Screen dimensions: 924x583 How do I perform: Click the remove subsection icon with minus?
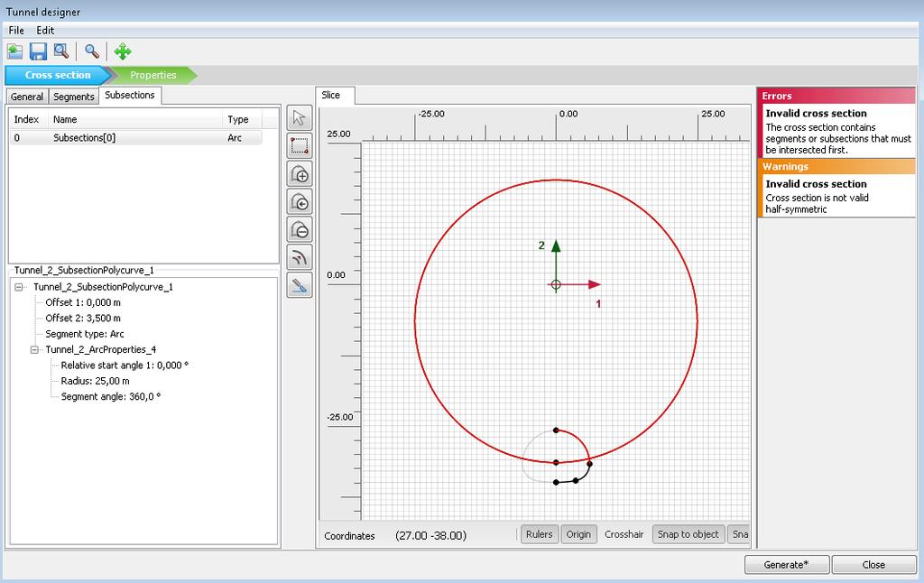coord(300,229)
